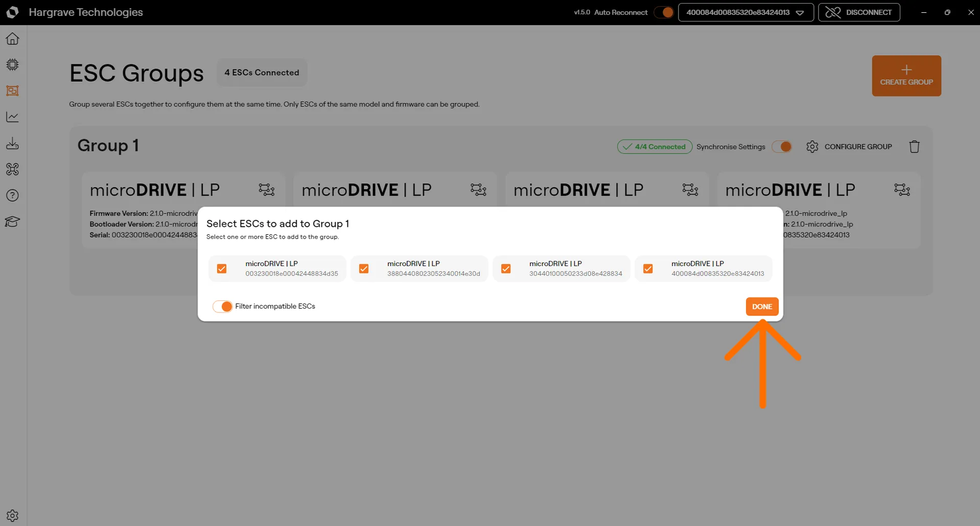
Task: Open the help question mark icon
Action: 12,196
